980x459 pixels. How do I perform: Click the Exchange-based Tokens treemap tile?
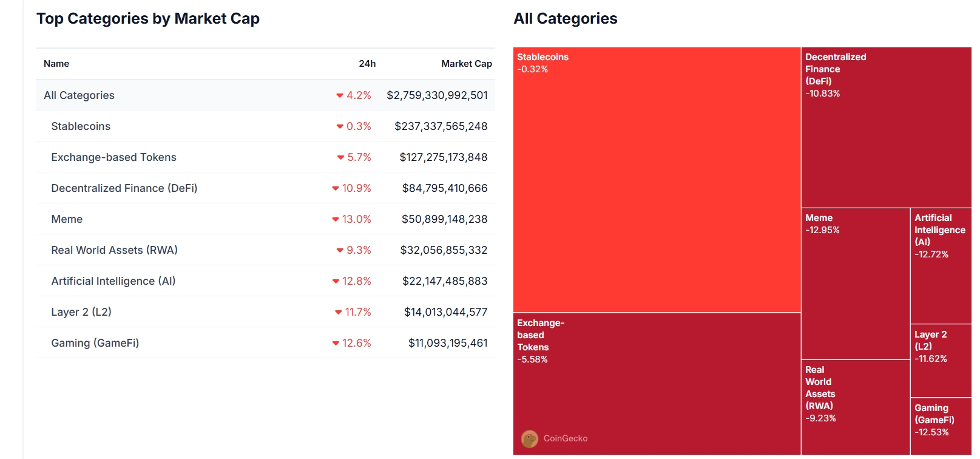(657, 389)
